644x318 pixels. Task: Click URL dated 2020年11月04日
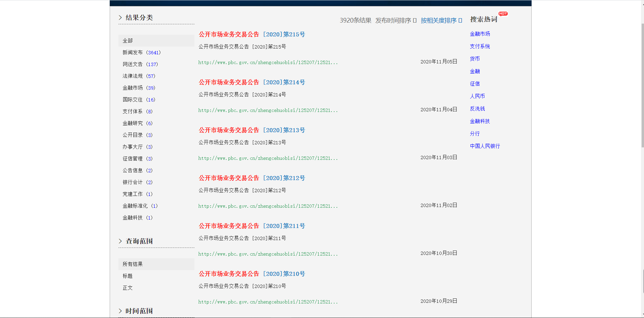(x=268, y=110)
